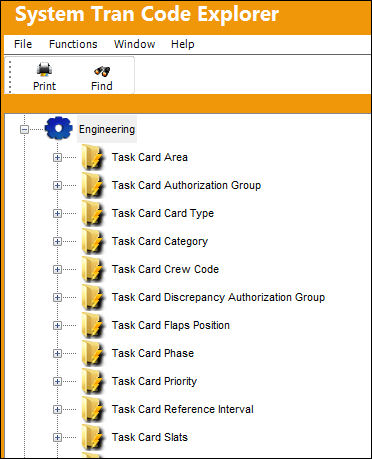Expand the Task Card Flaps Position node

(57, 325)
